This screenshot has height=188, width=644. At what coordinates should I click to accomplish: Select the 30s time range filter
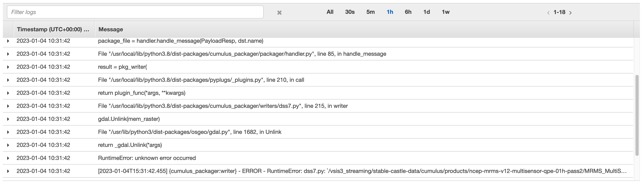(x=350, y=12)
